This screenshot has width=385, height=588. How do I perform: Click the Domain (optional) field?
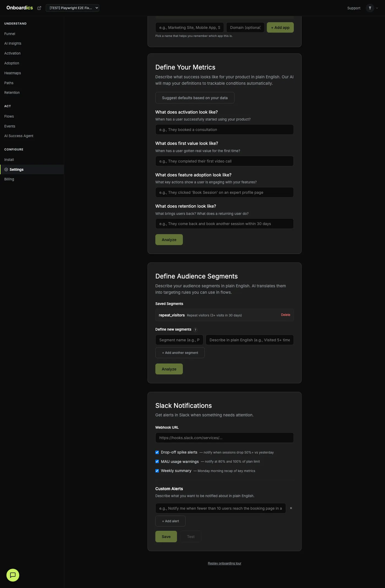click(x=245, y=27)
